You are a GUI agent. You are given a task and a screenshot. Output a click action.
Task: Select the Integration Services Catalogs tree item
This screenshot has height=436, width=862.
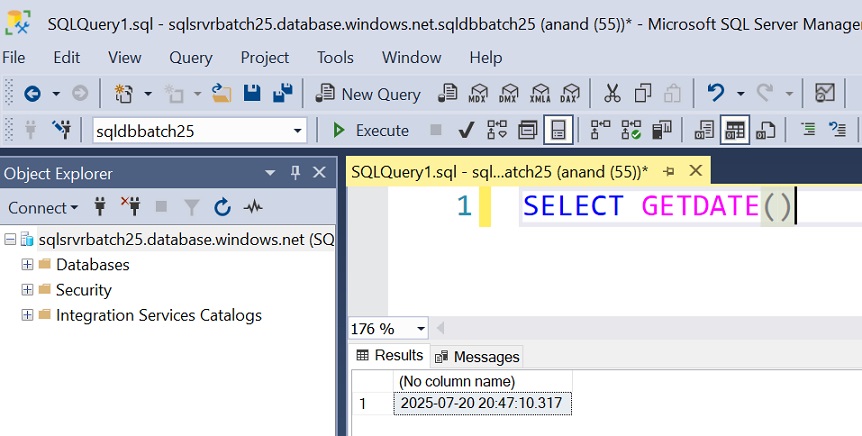[159, 315]
